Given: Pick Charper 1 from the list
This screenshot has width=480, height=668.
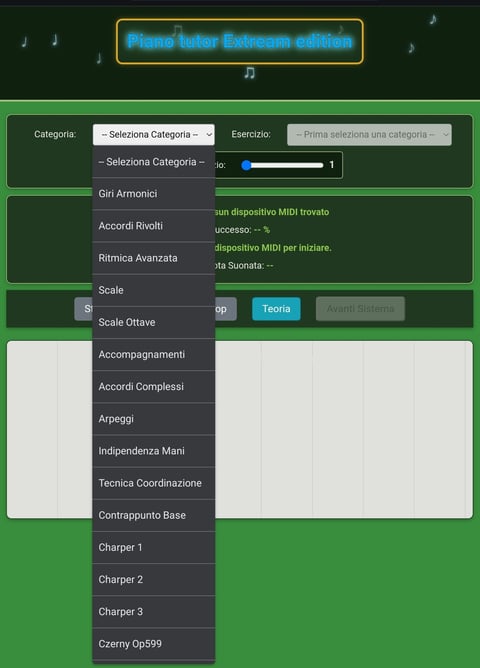Looking at the screenshot, I should pyautogui.click(x=153, y=547).
